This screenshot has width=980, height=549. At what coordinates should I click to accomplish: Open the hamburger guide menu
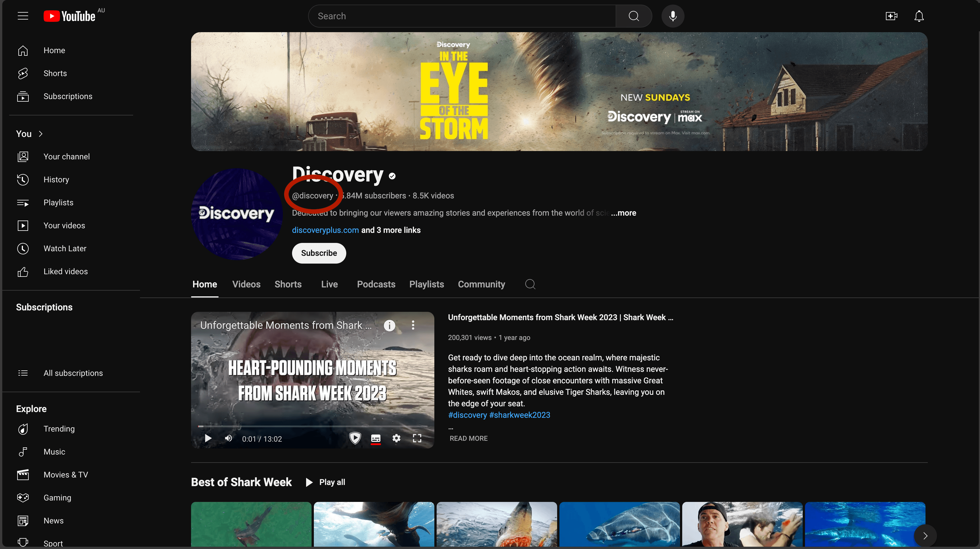23,16
